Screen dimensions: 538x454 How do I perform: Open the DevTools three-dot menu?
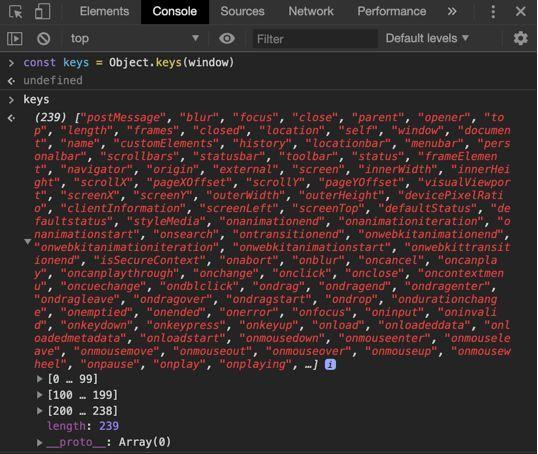coord(493,12)
